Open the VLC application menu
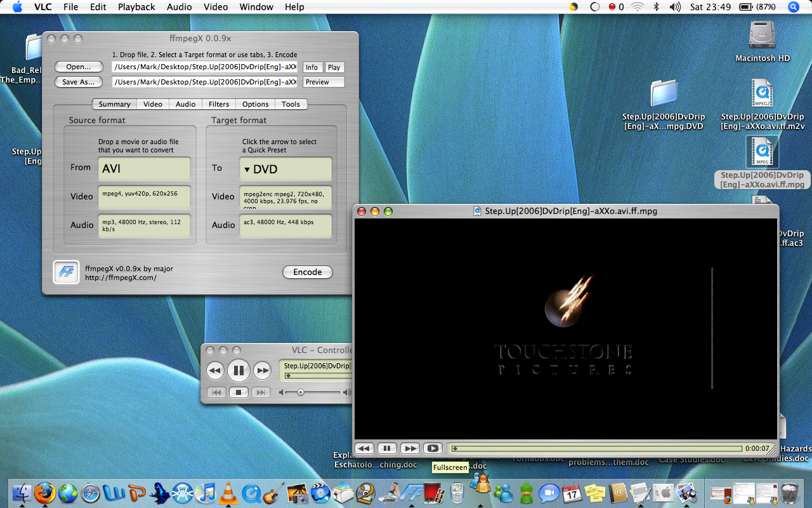This screenshot has width=812, height=508. pyautogui.click(x=43, y=7)
